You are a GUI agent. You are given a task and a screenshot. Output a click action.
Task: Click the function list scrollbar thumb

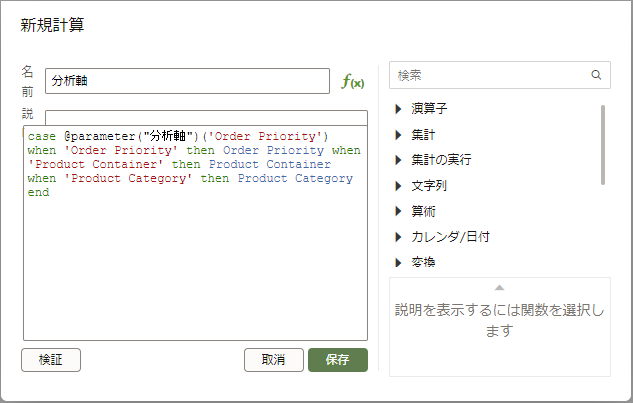click(x=603, y=145)
